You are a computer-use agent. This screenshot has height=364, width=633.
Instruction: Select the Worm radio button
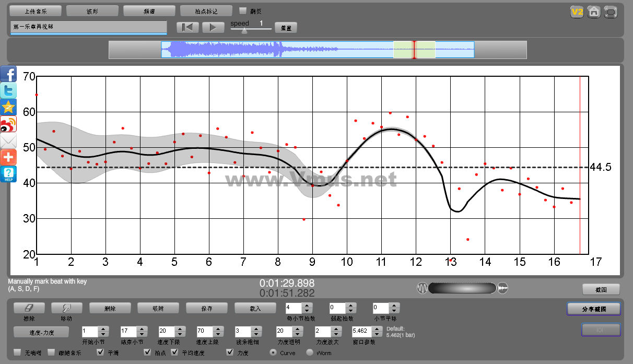[310, 353]
